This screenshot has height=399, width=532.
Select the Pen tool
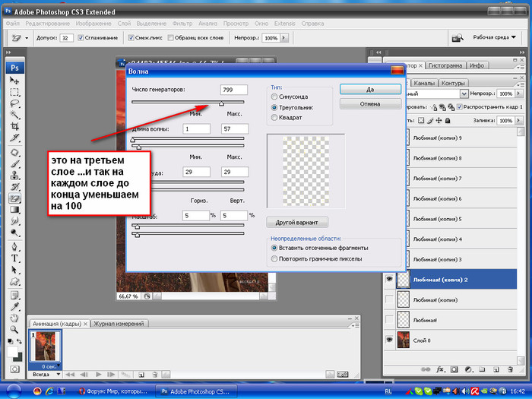click(14, 247)
